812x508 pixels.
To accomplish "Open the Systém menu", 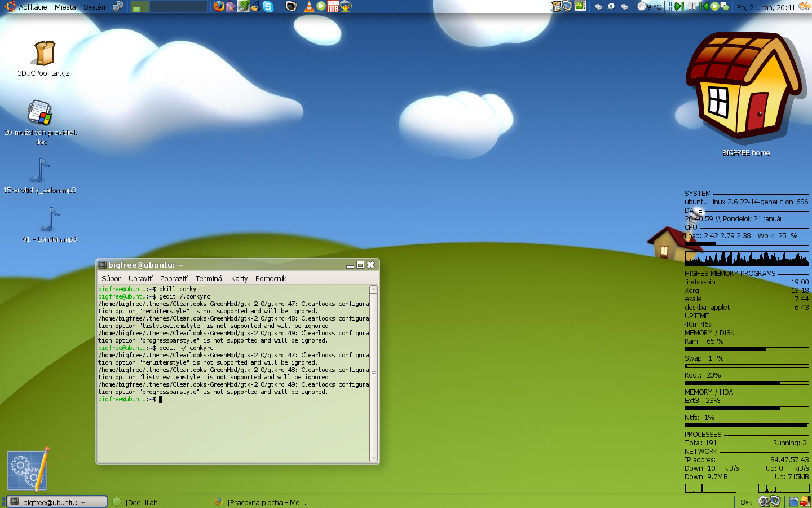I will point(95,7).
